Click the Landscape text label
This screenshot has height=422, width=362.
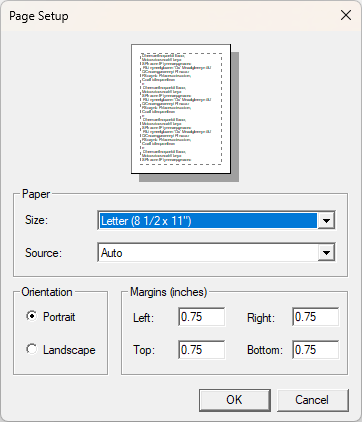[69, 350]
